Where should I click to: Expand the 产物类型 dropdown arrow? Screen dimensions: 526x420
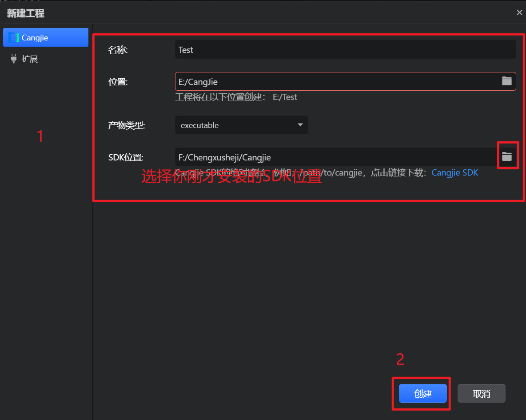300,125
